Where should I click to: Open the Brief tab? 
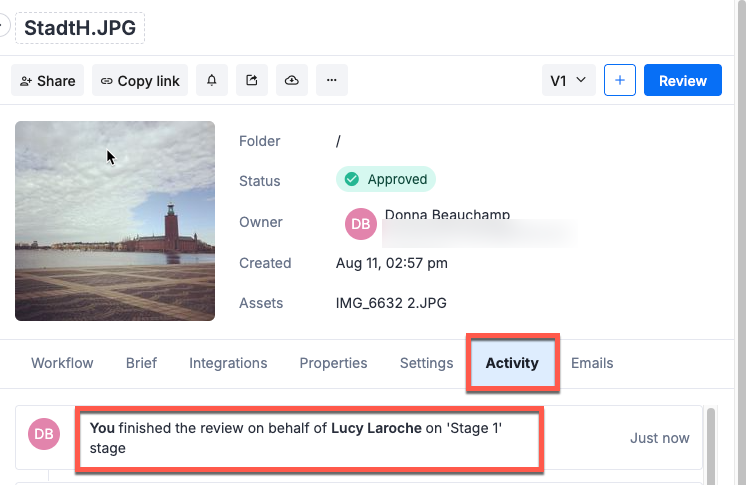141,363
